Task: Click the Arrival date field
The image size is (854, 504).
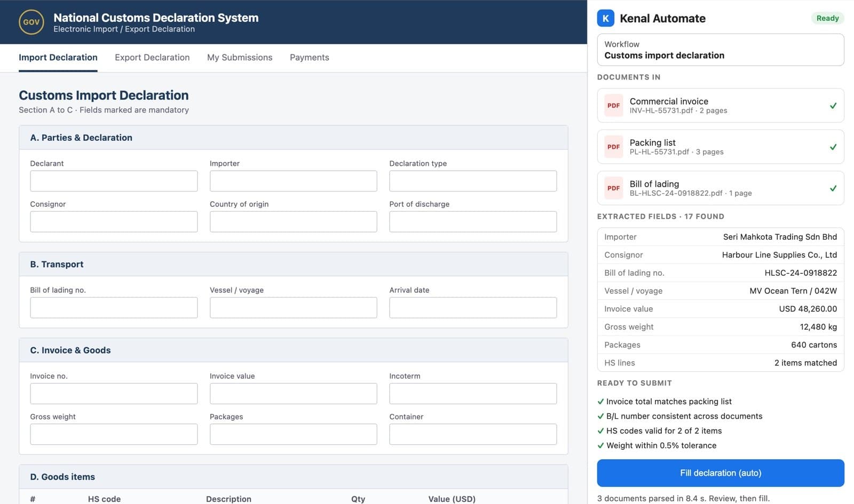Action: click(473, 308)
